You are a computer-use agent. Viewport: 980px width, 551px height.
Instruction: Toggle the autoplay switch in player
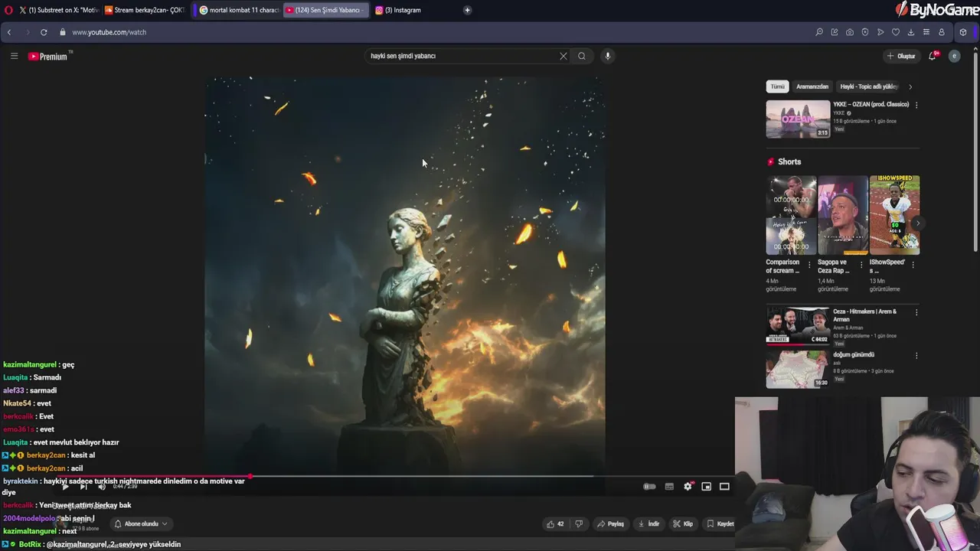(x=649, y=487)
